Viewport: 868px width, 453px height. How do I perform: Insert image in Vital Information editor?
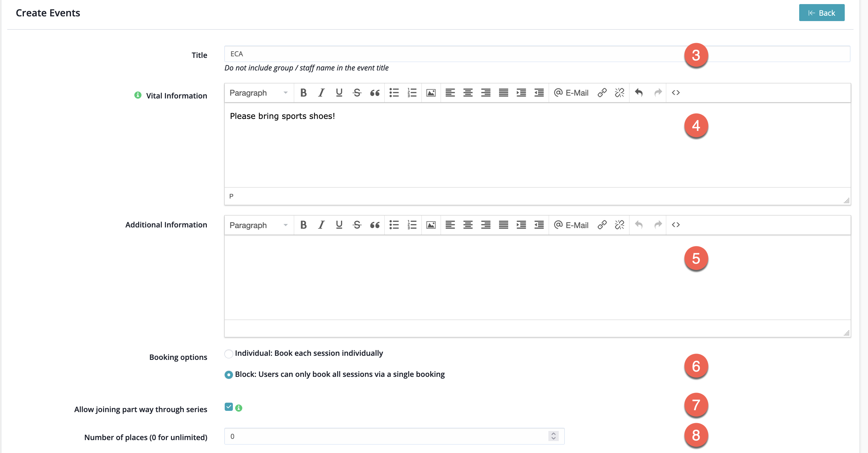pos(431,93)
